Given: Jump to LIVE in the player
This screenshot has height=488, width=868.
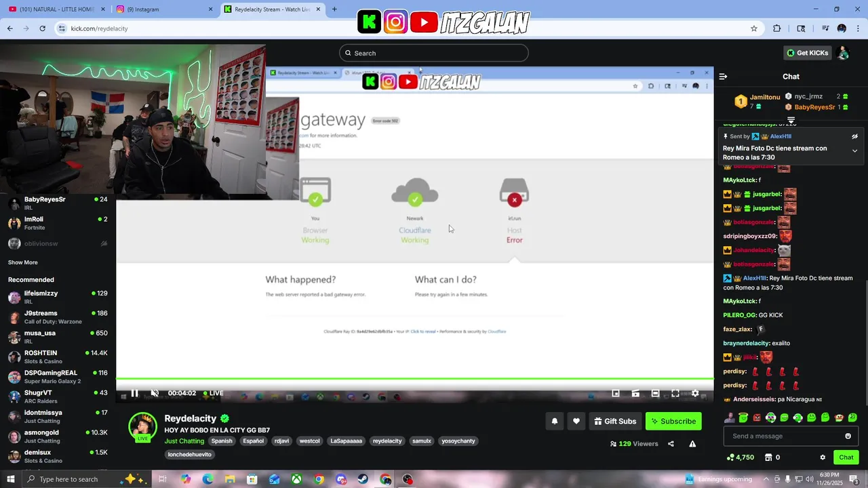Looking at the screenshot, I should [213, 393].
